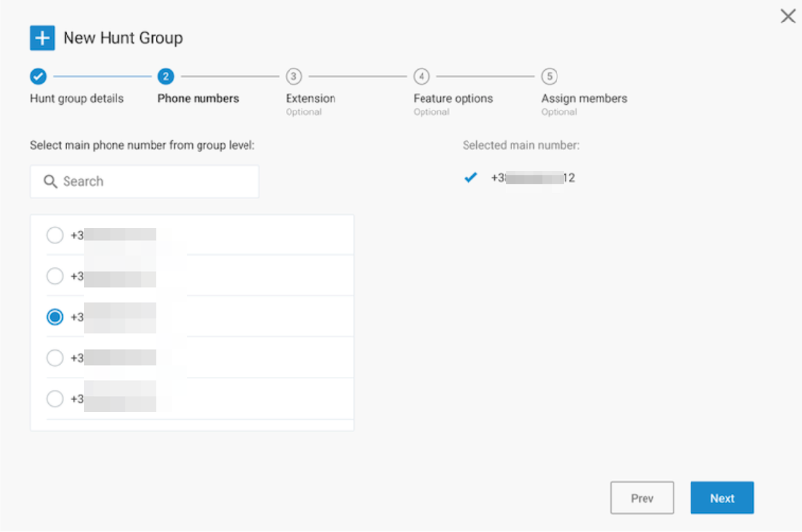Image resolution: width=802 pixels, height=532 pixels.
Task: Open the Assign members step label
Action: click(x=584, y=98)
